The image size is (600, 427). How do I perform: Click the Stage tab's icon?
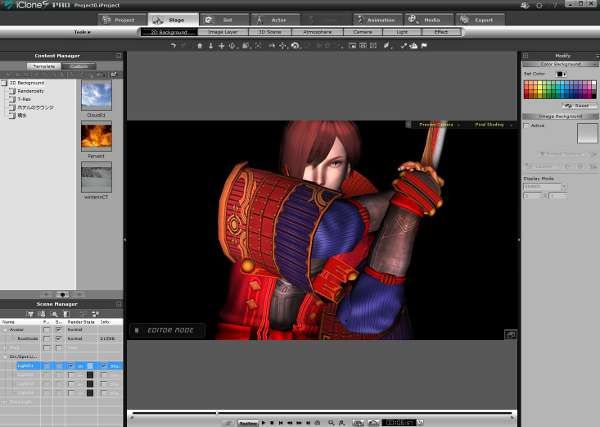click(x=158, y=20)
